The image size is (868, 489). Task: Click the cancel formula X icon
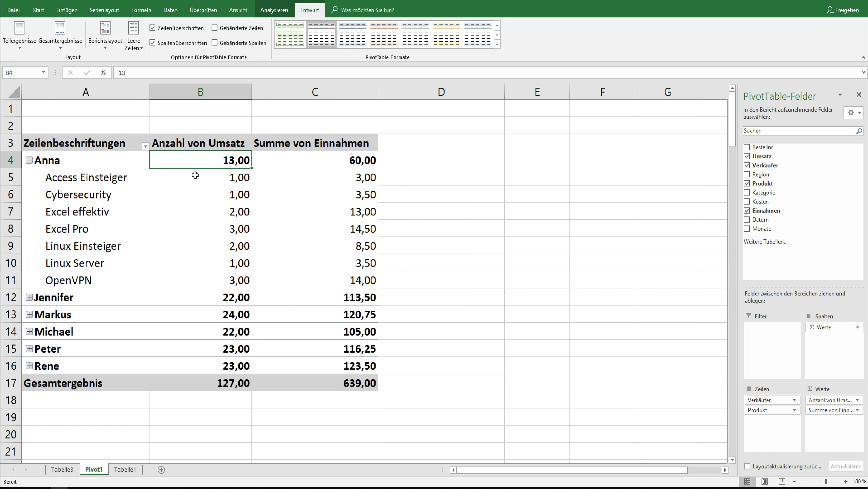70,73
